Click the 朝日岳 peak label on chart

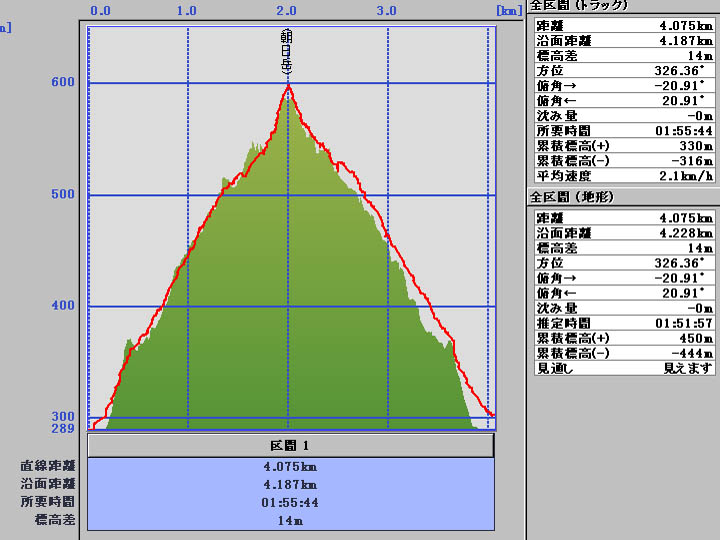(x=288, y=52)
